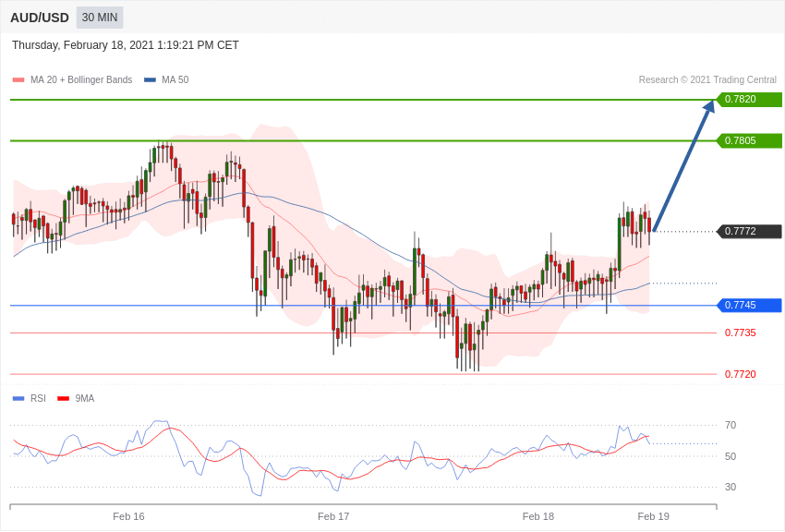The height and width of the screenshot is (532, 785).
Task: Select the 0.7820 resistance price tag
Action: (x=750, y=99)
